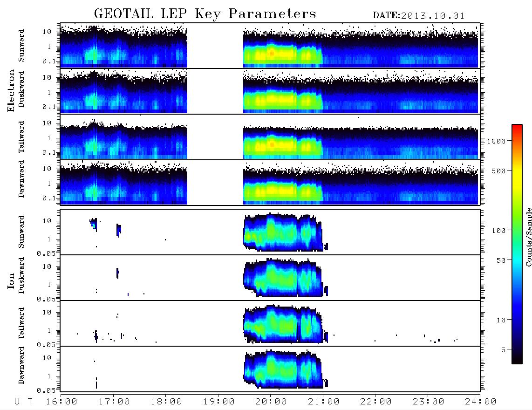Click the "18:00" time tick label
Screen dimensions: 532x410
pos(166,402)
